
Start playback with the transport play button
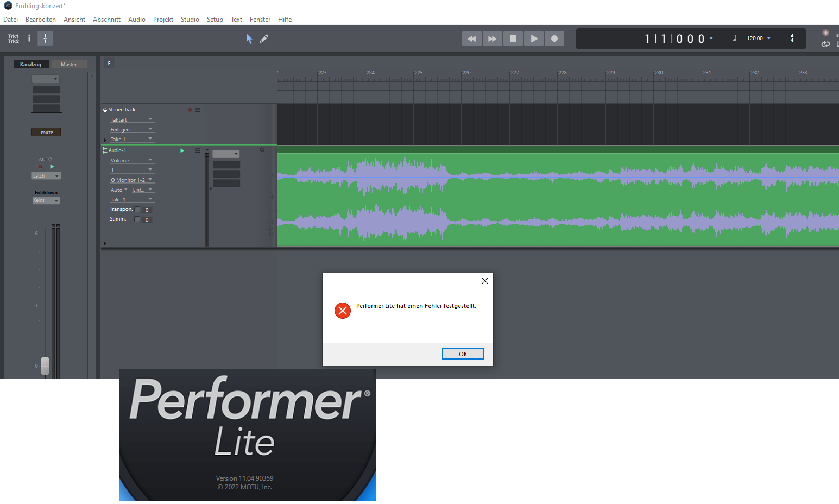(x=534, y=39)
